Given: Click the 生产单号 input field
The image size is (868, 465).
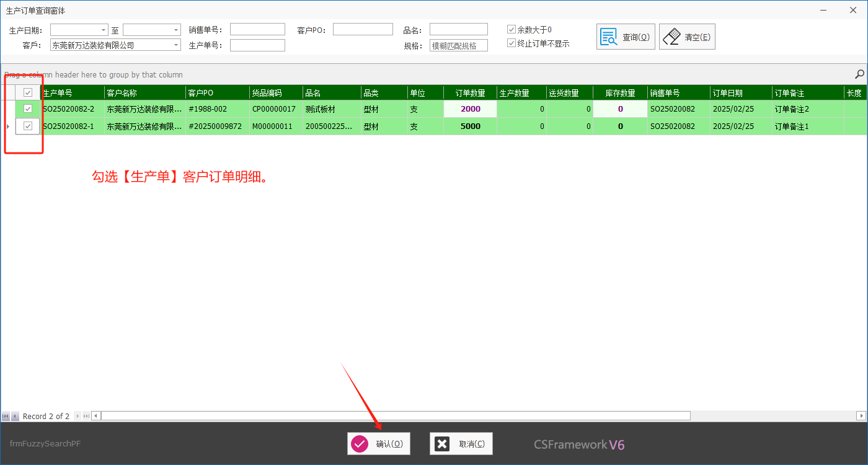Looking at the screenshot, I should pyautogui.click(x=257, y=45).
